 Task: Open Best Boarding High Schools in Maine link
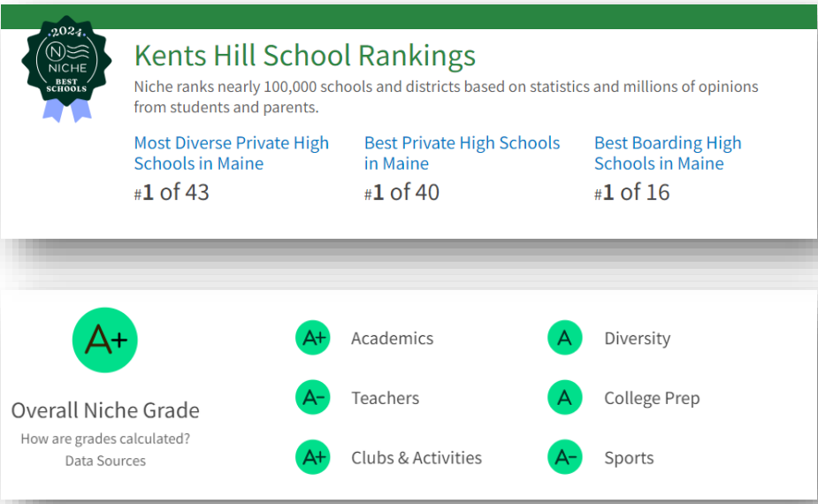point(668,153)
